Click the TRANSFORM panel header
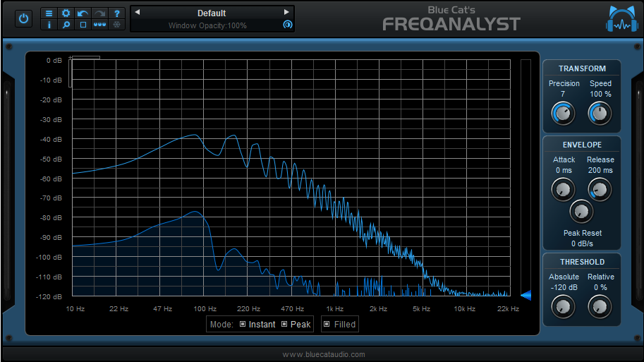The height and width of the screenshot is (362, 644). (x=582, y=68)
